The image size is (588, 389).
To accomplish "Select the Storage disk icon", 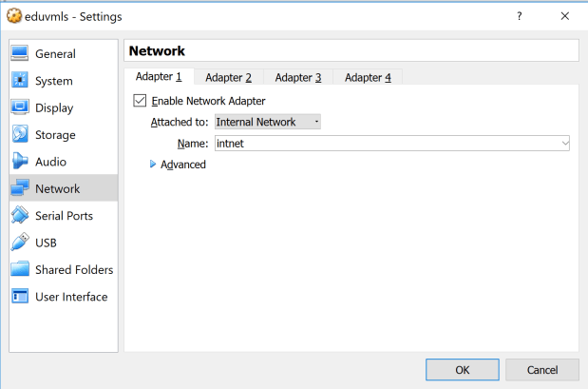I will [20, 135].
